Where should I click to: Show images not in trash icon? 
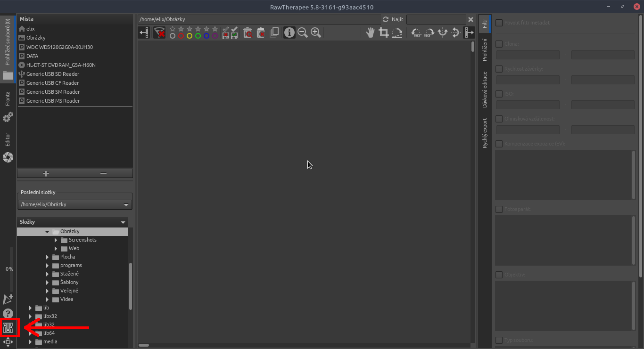(x=261, y=32)
